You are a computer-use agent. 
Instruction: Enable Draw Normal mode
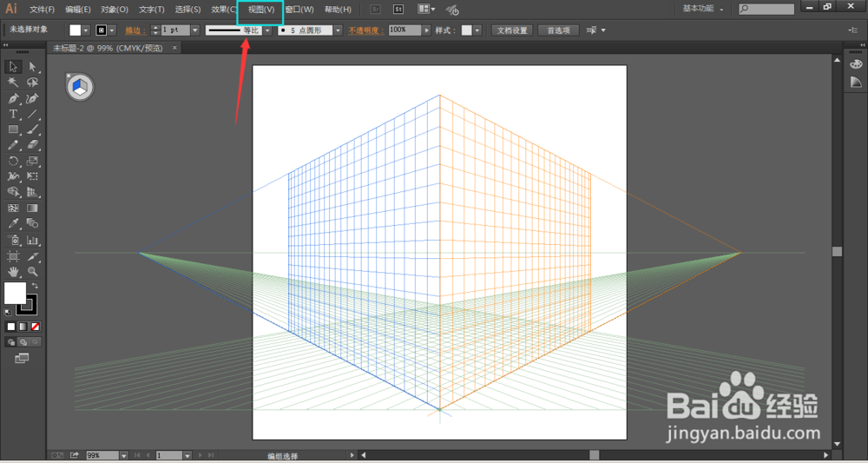tap(11, 342)
